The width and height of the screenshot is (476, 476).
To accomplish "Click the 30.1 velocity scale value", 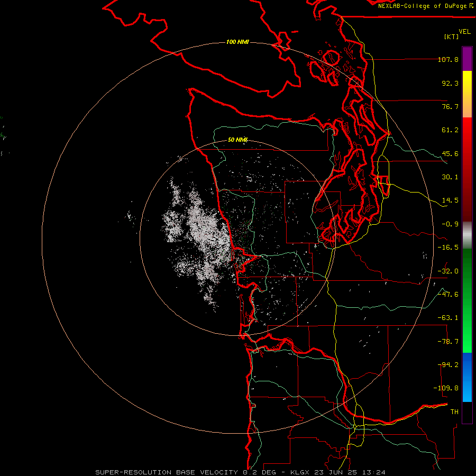I will (450, 177).
